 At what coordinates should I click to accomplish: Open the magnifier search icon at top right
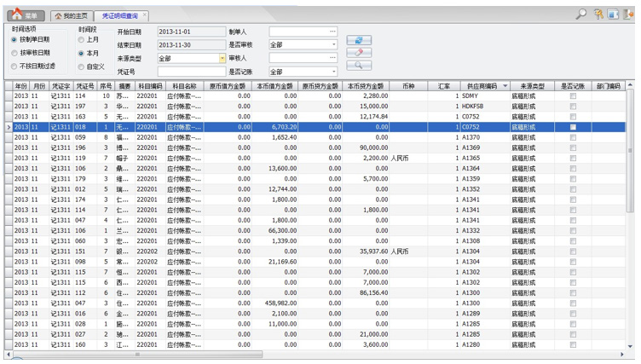tap(581, 14)
